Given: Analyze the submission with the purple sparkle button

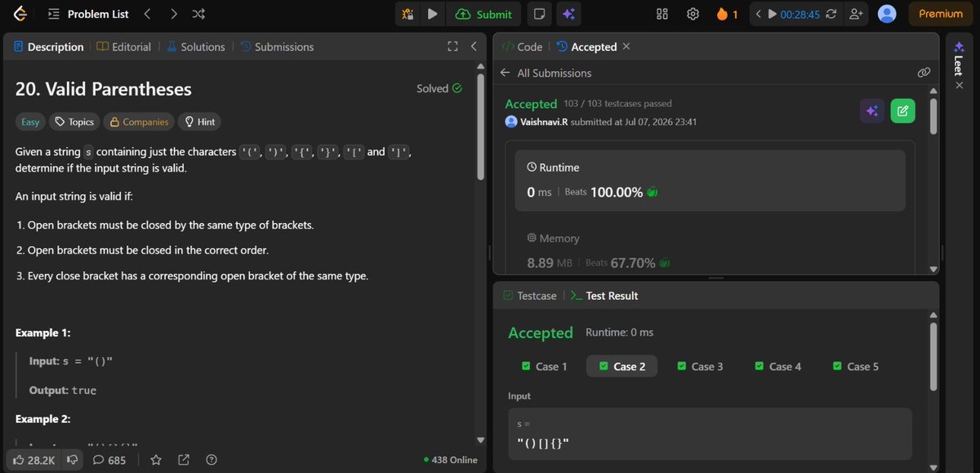Looking at the screenshot, I should click(871, 111).
